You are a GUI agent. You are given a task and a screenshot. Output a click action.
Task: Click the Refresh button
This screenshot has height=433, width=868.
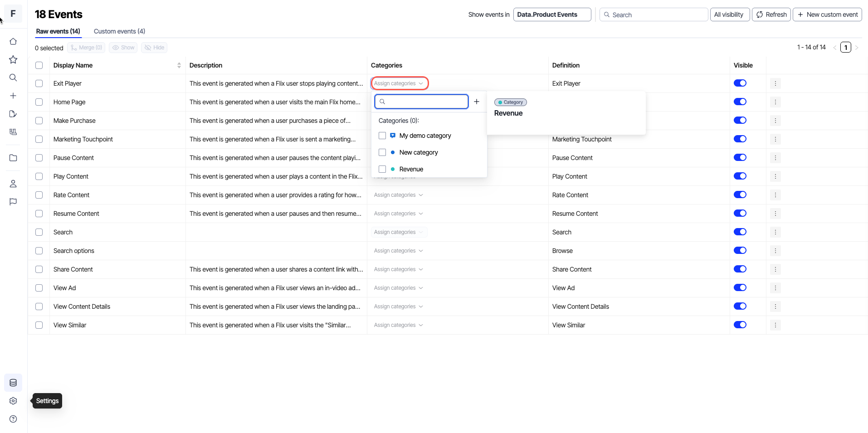(x=771, y=15)
